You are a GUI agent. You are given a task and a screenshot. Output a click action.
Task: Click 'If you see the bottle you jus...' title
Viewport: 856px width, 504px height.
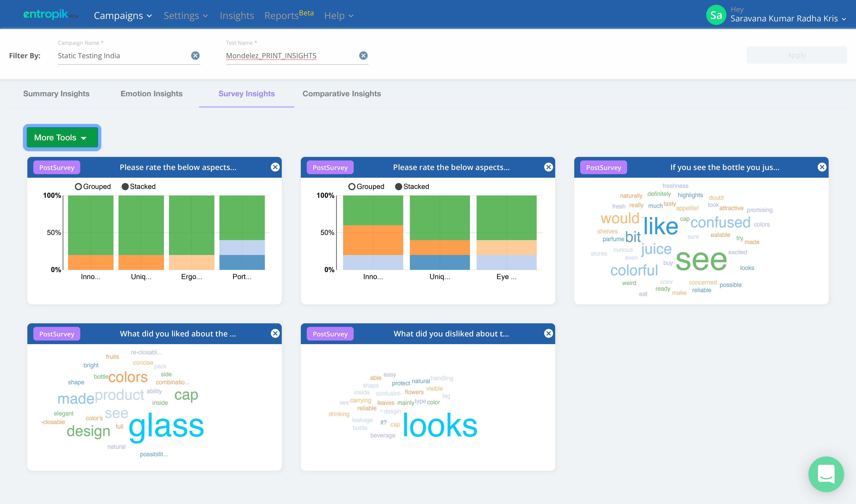pos(725,167)
